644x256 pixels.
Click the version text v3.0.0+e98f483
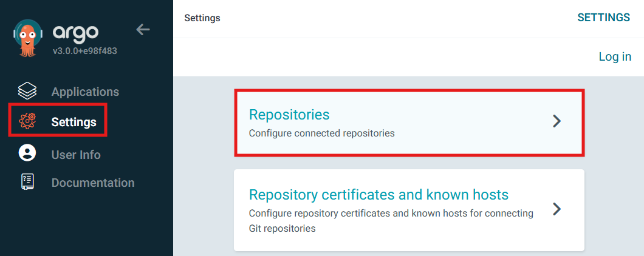point(85,52)
